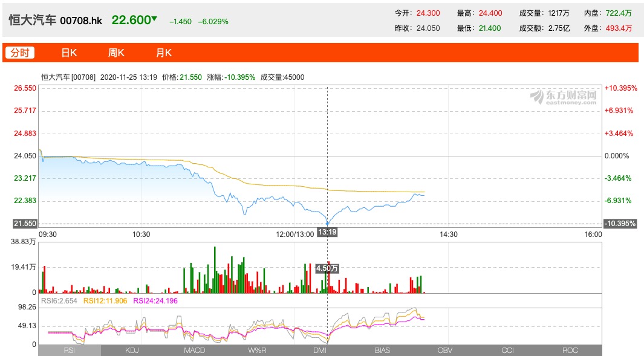
Task: Switch indicator to KDJ
Action: 132,350
